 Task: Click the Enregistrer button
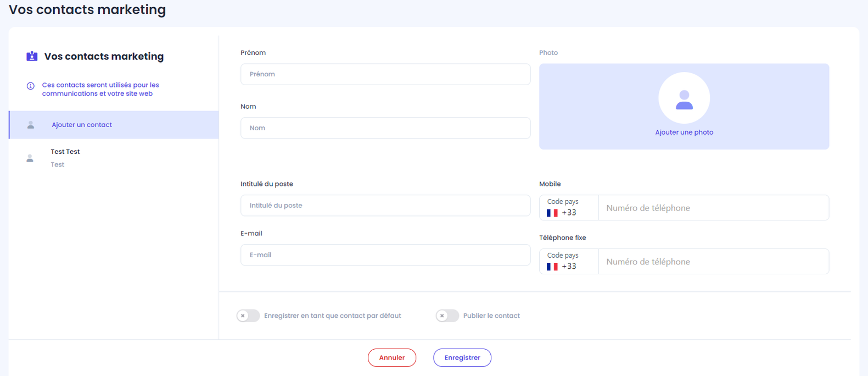(x=462, y=358)
